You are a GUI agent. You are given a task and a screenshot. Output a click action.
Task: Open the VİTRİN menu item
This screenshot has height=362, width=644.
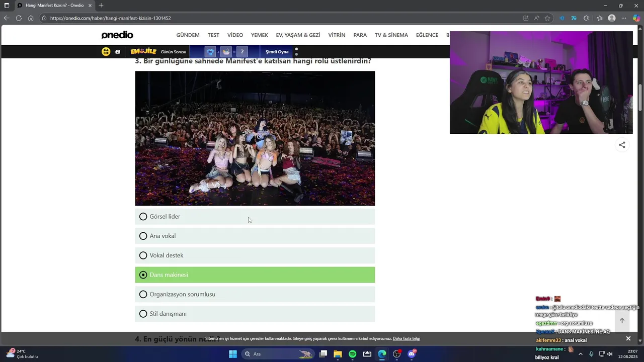337,35
